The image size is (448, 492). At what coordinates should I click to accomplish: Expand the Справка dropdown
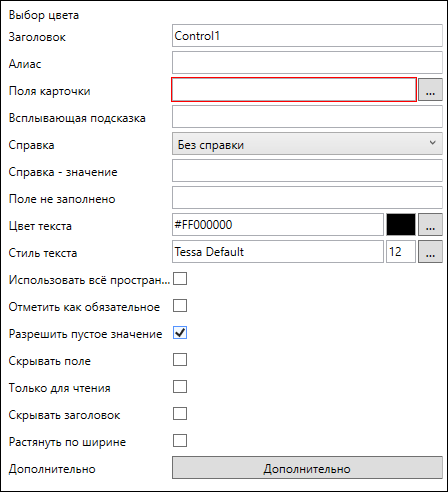(307, 144)
